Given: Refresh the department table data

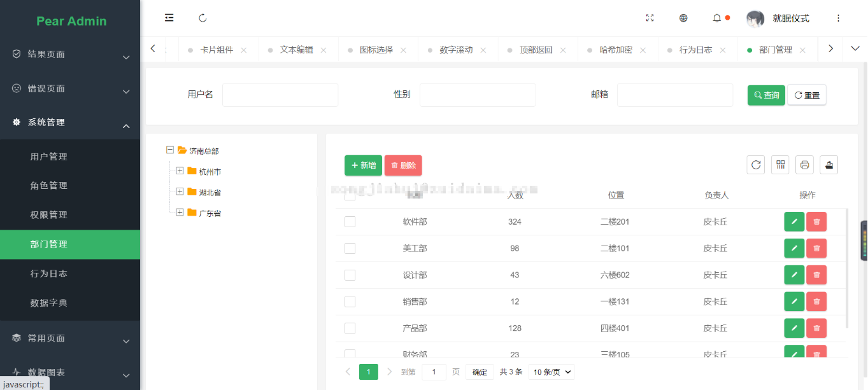Looking at the screenshot, I should (x=755, y=164).
